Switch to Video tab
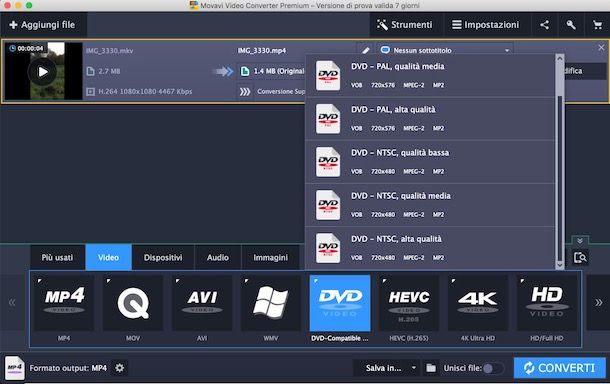Viewport: 610px width, 384px height. pos(109,257)
